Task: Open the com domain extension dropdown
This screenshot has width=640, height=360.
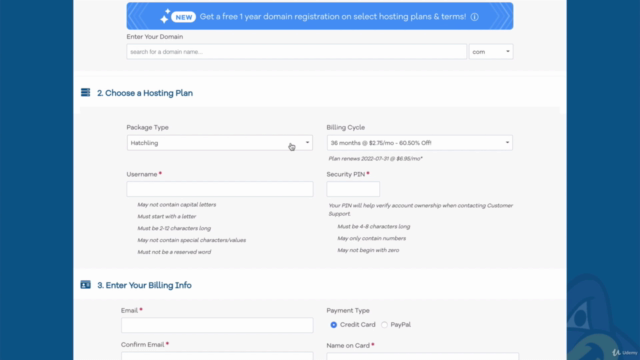Action: [x=491, y=52]
